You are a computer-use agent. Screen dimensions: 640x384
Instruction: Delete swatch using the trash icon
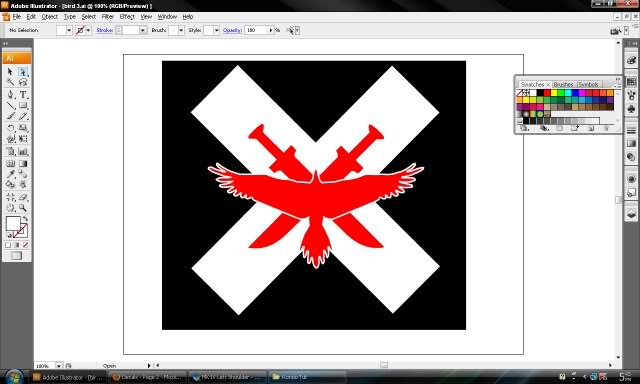(606, 129)
